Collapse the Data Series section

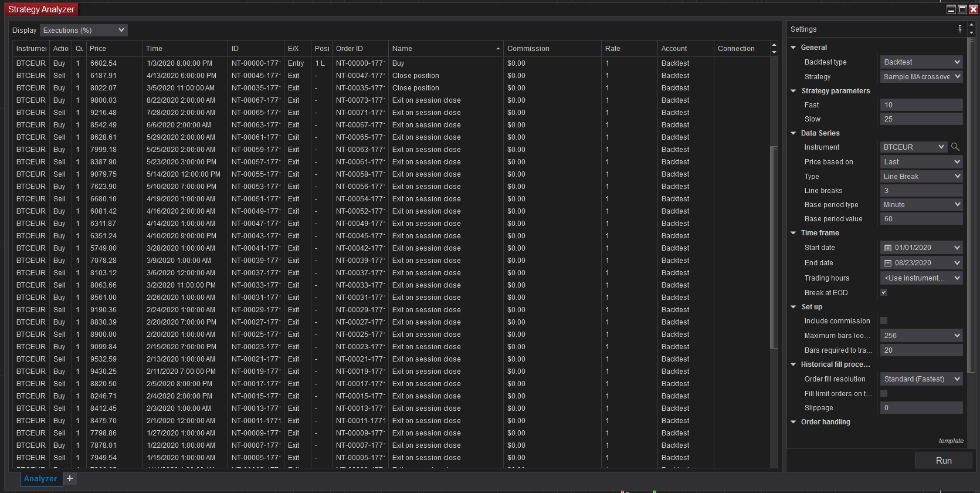[794, 133]
